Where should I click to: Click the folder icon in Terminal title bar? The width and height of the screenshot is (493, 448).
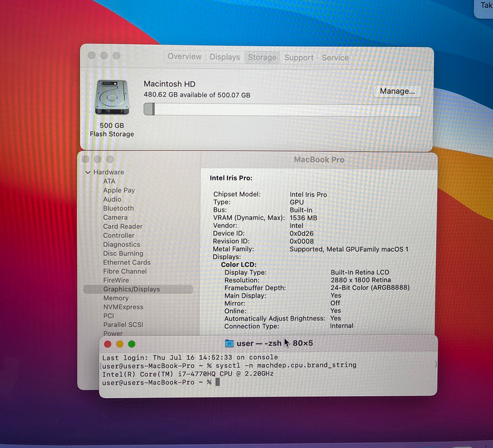(229, 343)
